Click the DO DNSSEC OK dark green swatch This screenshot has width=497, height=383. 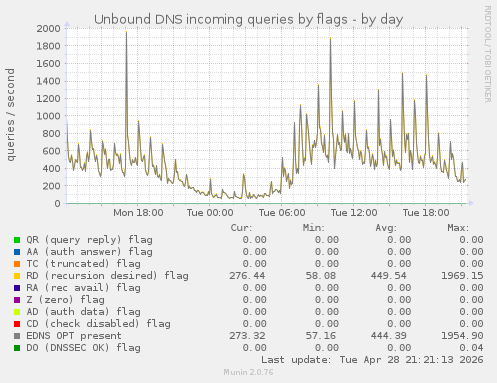[17, 348]
